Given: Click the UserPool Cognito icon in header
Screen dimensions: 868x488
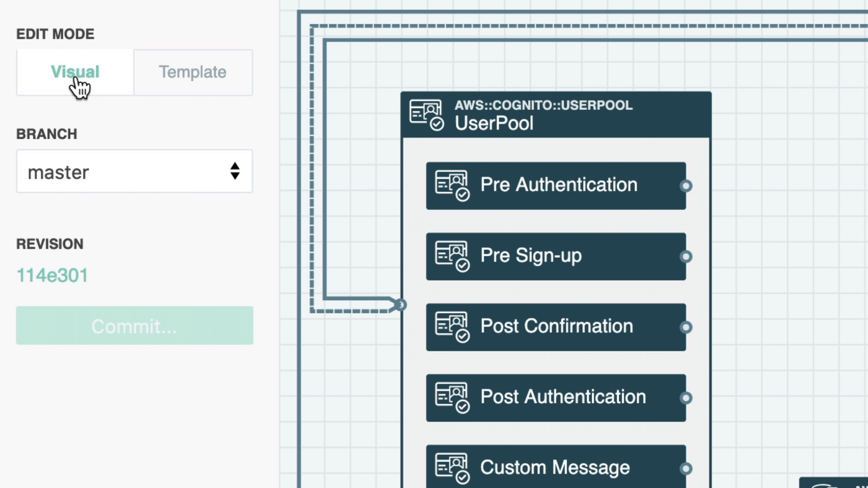Looking at the screenshot, I should click(427, 115).
